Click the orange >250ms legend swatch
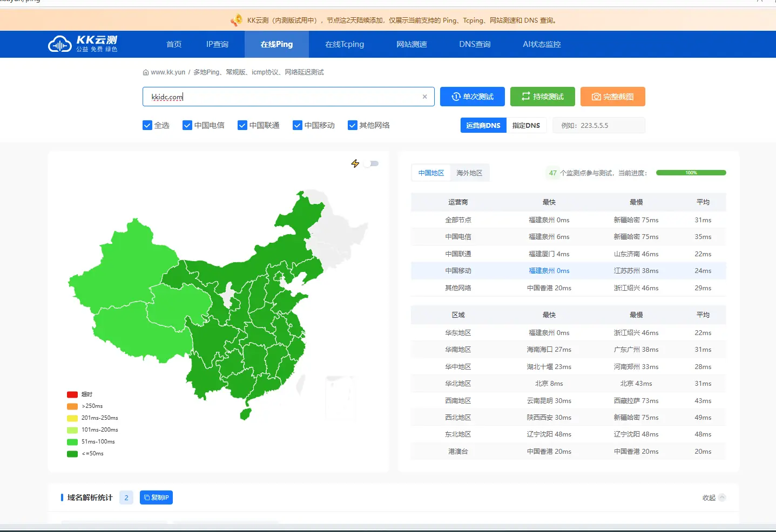The image size is (776, 532). pyautogui.click(x=72, y=406)
